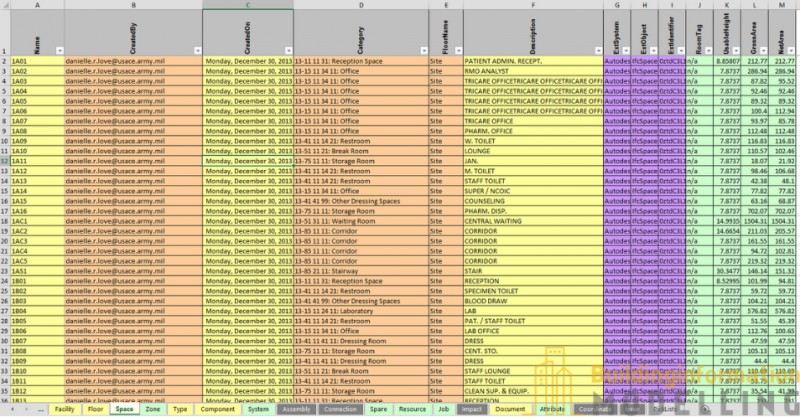The image size is (800, 417).
Task: Click name cell 1A01
Action: 37,61
